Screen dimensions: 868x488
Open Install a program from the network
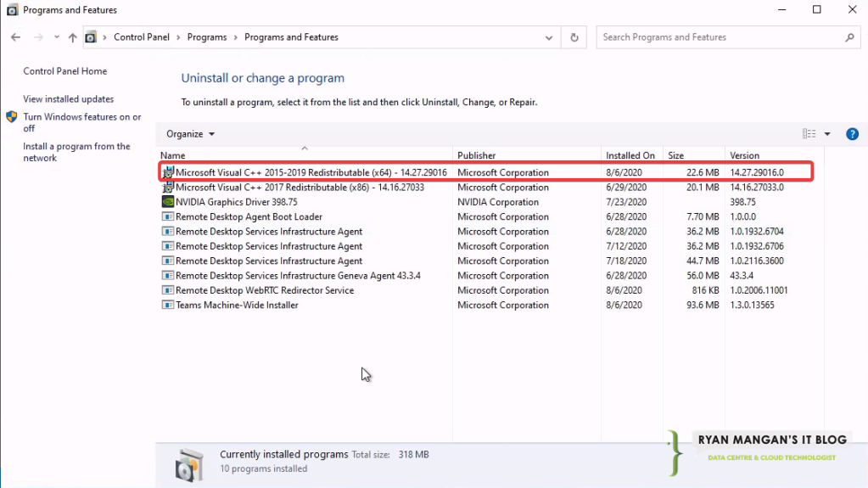point(76,152)
